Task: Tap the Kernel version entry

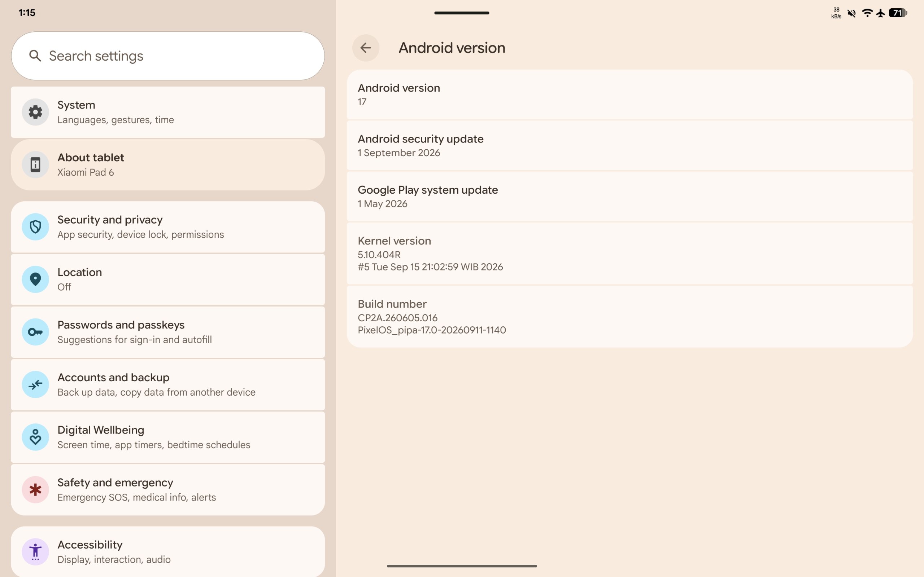Action: coord(629,254)
